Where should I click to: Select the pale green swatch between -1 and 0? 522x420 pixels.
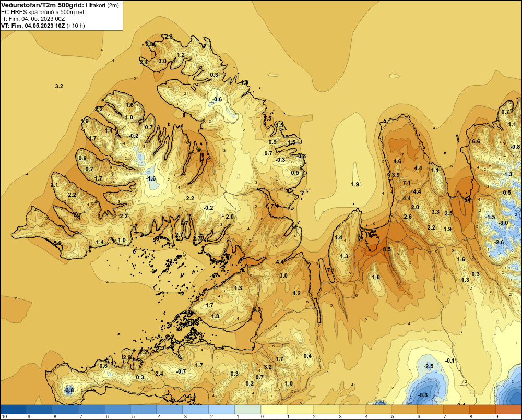pyautogui.click(x=247, y=409)
